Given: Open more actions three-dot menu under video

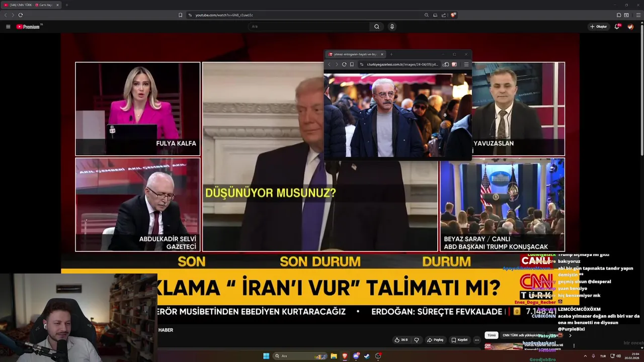Looking at the screenshot, I should pyautogui.click(x=477, y=340).
